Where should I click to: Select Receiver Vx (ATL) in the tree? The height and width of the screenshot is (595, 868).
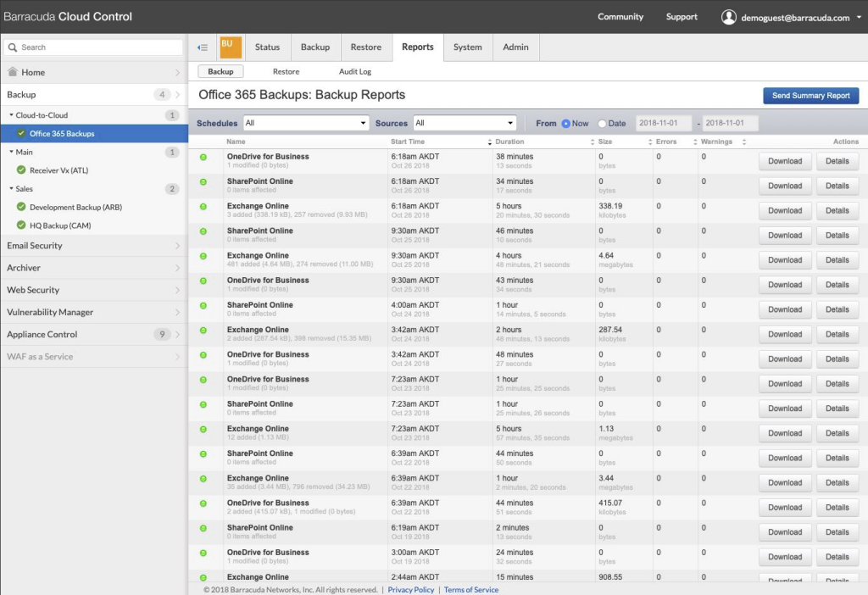click(x=58, y=170)
